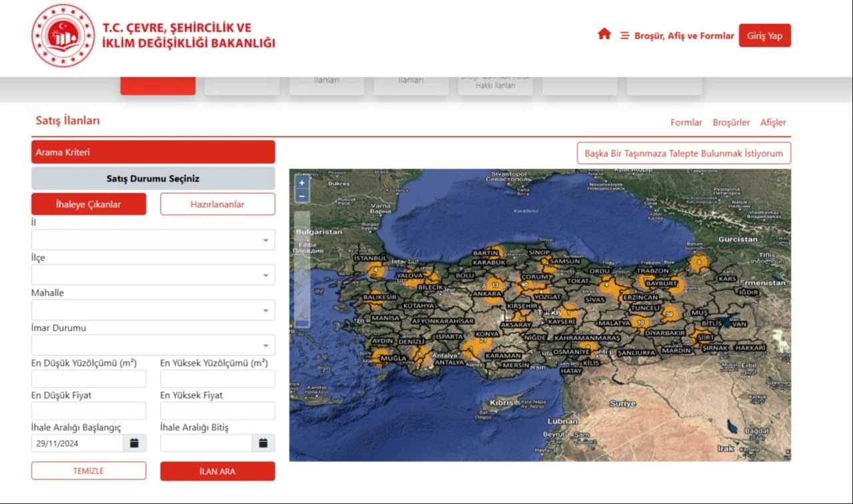The width and height of the screenshot is (853, 504).
Task: Switch to Hazırlananlar sale status
Action: click(x=217, y=204)
